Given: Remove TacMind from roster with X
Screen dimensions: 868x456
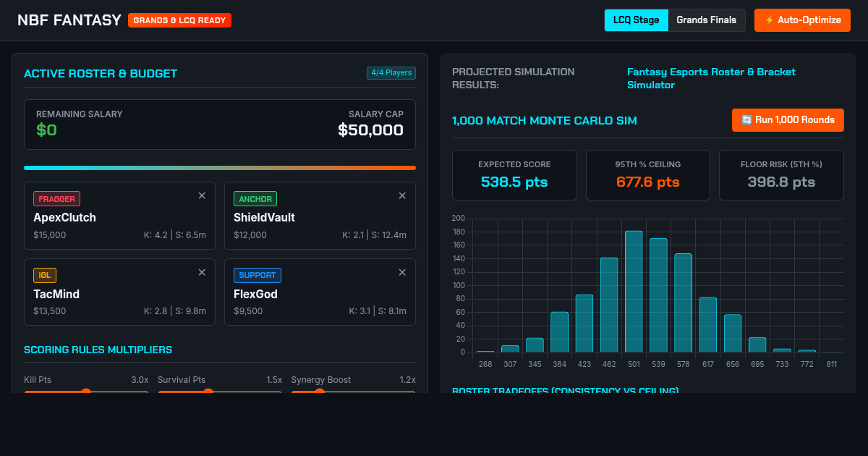Looking at the screenshot, I should tap(202, 272).
